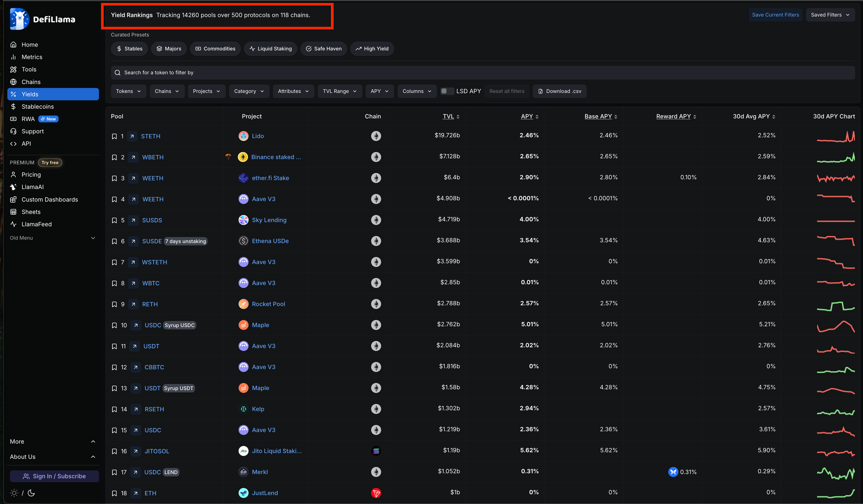Click the Solana chain icon for JITOSOL

[376, 451]
